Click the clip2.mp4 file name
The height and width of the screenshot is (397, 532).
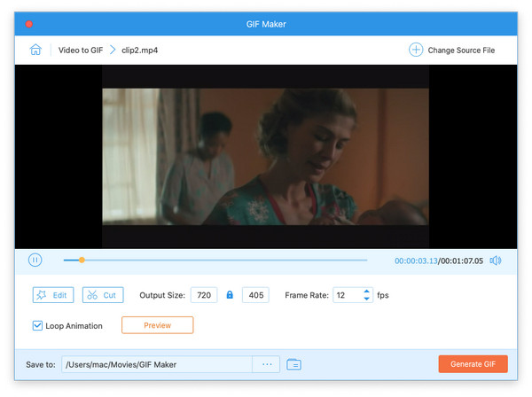pyautogui.click(x=139, y=51)
